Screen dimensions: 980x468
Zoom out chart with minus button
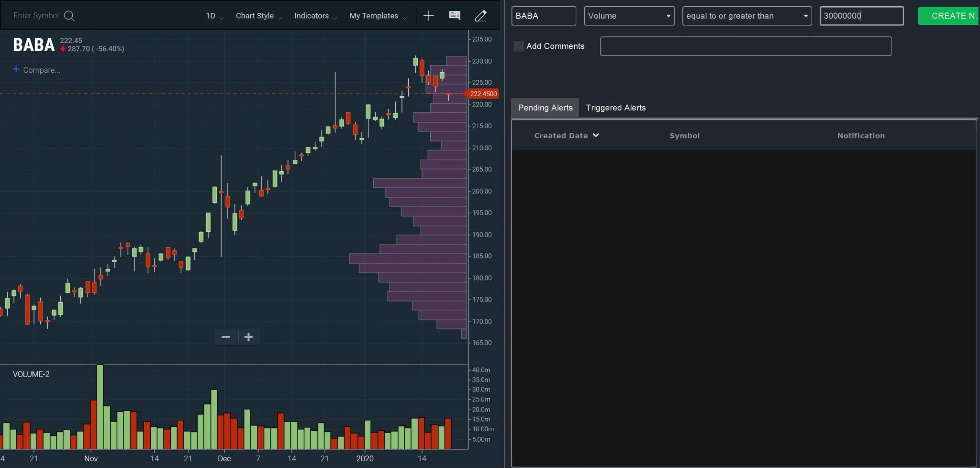click(226, 337)
